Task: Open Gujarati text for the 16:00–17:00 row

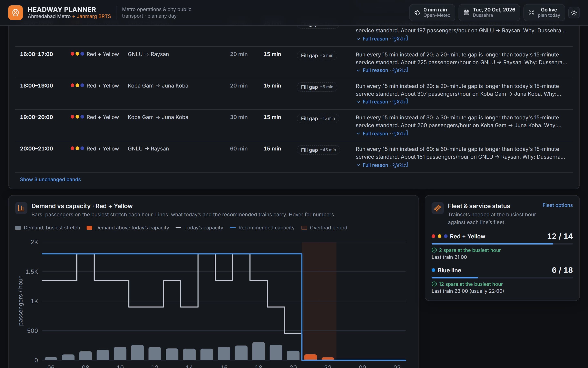Action: pos(400,70)
